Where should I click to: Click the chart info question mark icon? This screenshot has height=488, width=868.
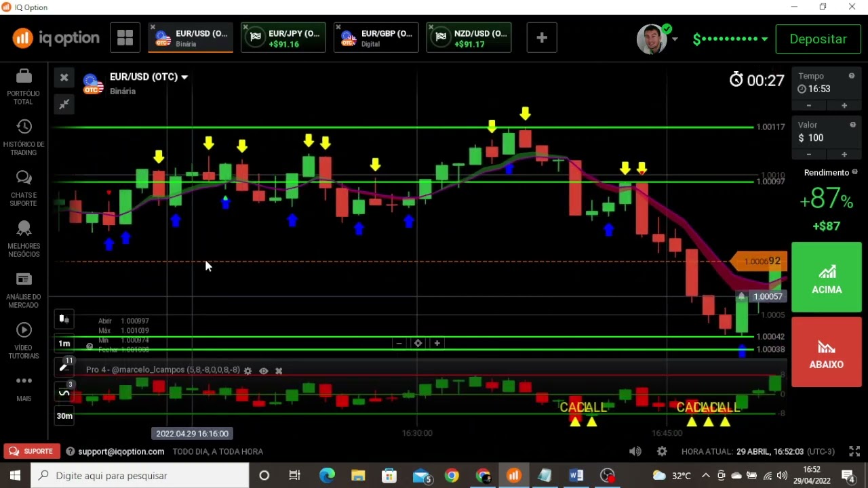pyautogui.click(x=89, y=346)
